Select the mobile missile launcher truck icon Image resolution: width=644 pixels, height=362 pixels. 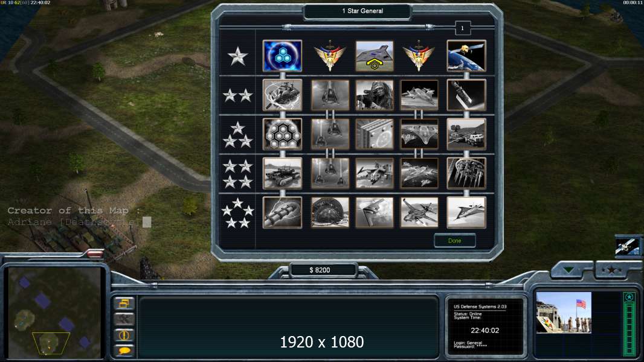[x=466, y=134]
